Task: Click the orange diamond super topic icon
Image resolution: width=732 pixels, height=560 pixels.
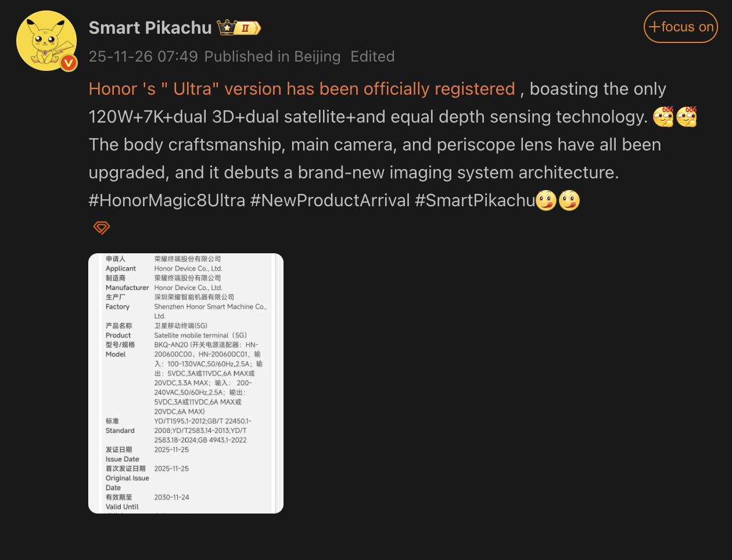Action: [x=101, y=228]
